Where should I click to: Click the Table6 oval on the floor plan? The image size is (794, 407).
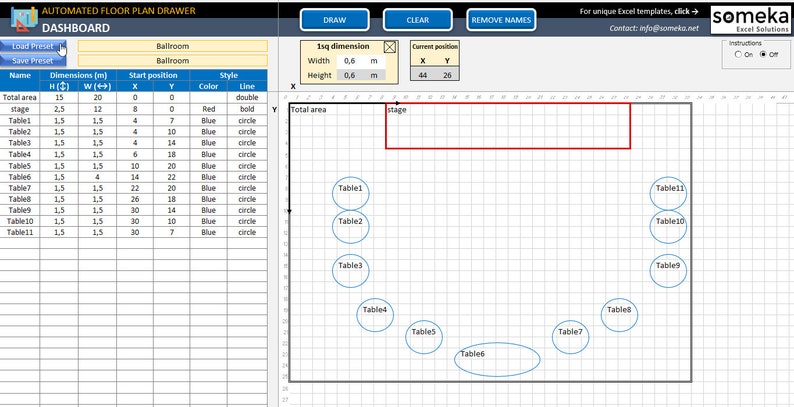497,359
